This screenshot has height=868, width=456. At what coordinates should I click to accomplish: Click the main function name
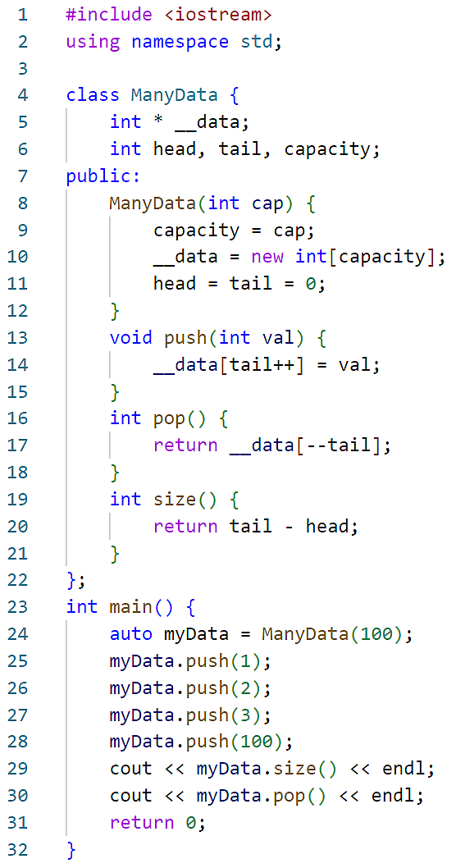[131, 607]
